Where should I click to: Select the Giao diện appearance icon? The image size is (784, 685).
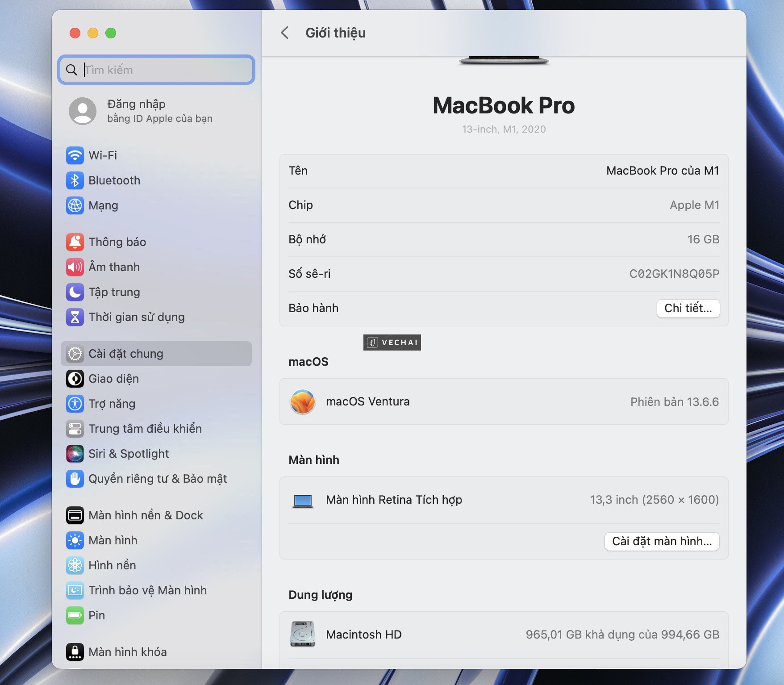coord(75,379)
